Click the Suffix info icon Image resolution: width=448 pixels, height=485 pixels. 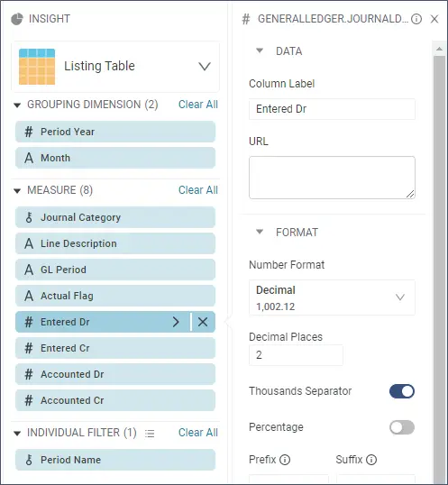coord(371,460)
